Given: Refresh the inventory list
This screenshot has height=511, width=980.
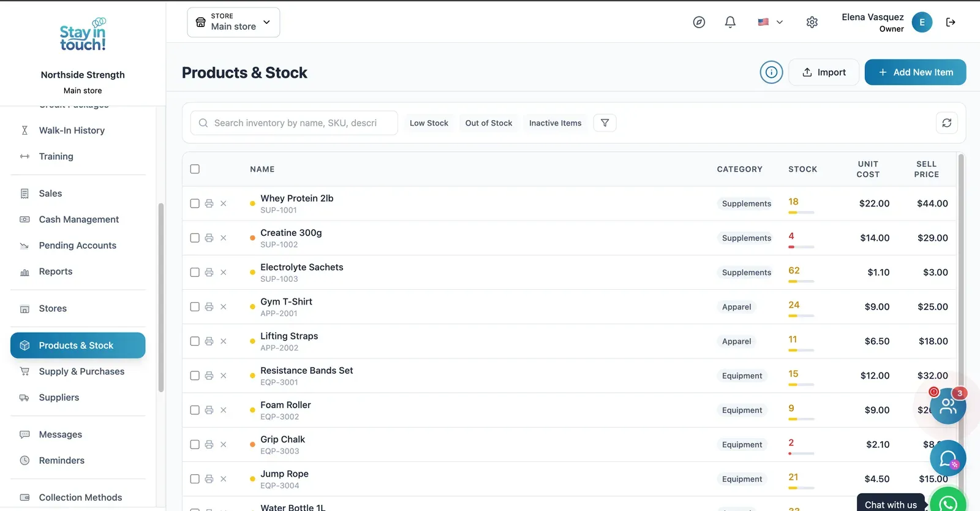Looking at the screenshot, I should pos(947,123).
